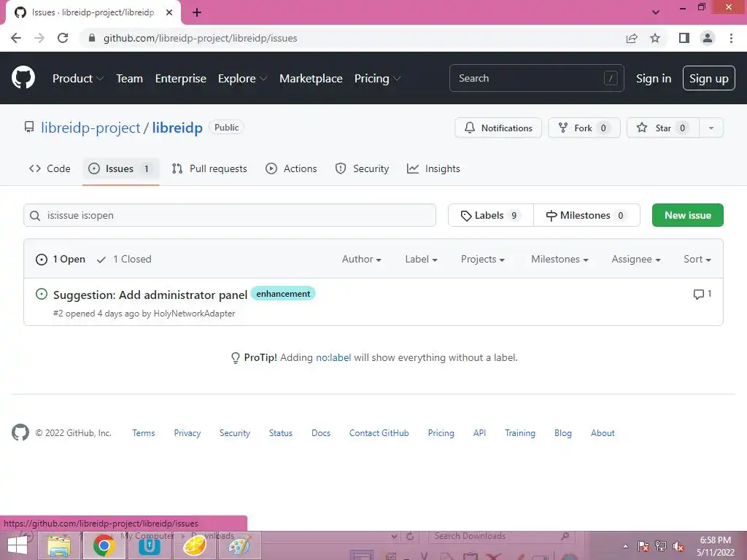This screenshot has width=747, height=560.
Task: Click the Action Center flag tray icon
Action: click(x=643, y=547)
